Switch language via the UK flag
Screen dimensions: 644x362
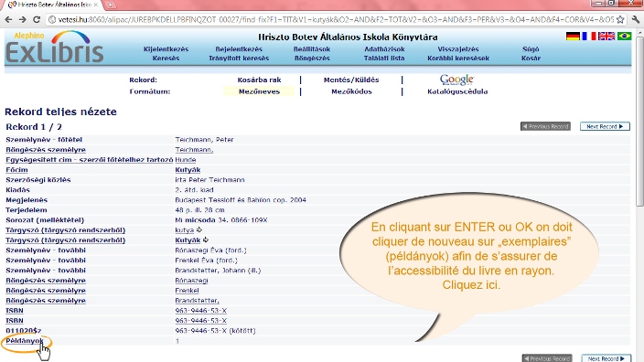pos(606,37)
